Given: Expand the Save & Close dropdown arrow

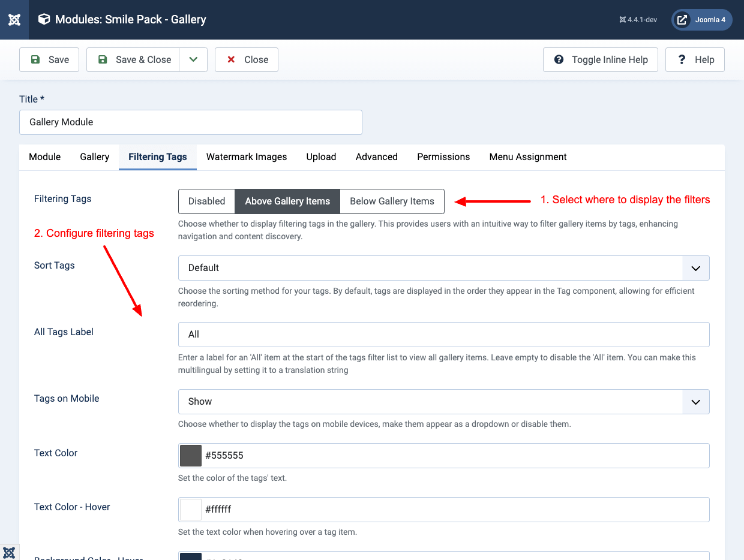Looking at the screenshot, I should 193,59.
